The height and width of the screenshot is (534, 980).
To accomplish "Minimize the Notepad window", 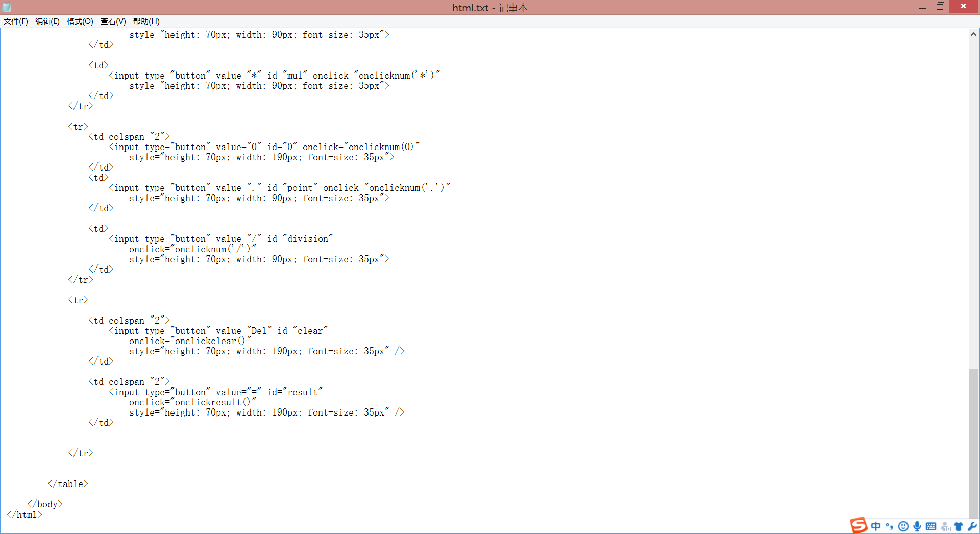I will (923, 7).
